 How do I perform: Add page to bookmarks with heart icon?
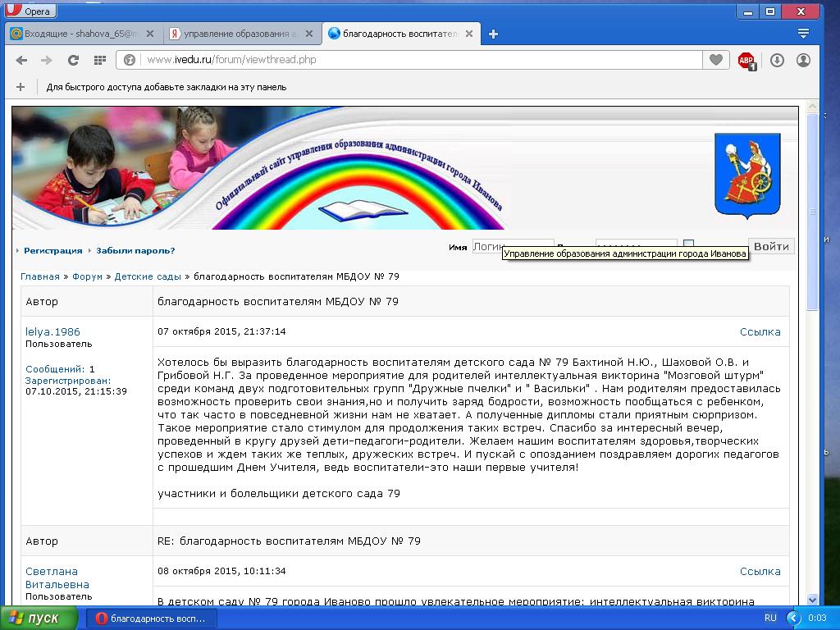[x=715, y=60]
